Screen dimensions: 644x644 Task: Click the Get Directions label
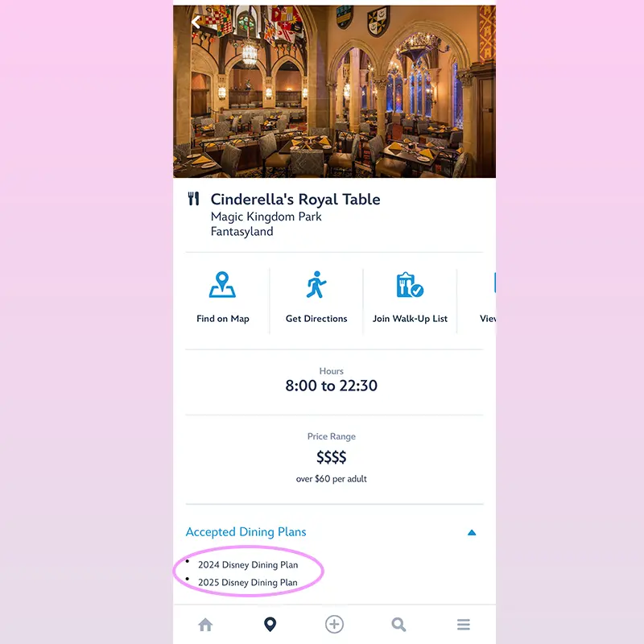pos(316,319)
